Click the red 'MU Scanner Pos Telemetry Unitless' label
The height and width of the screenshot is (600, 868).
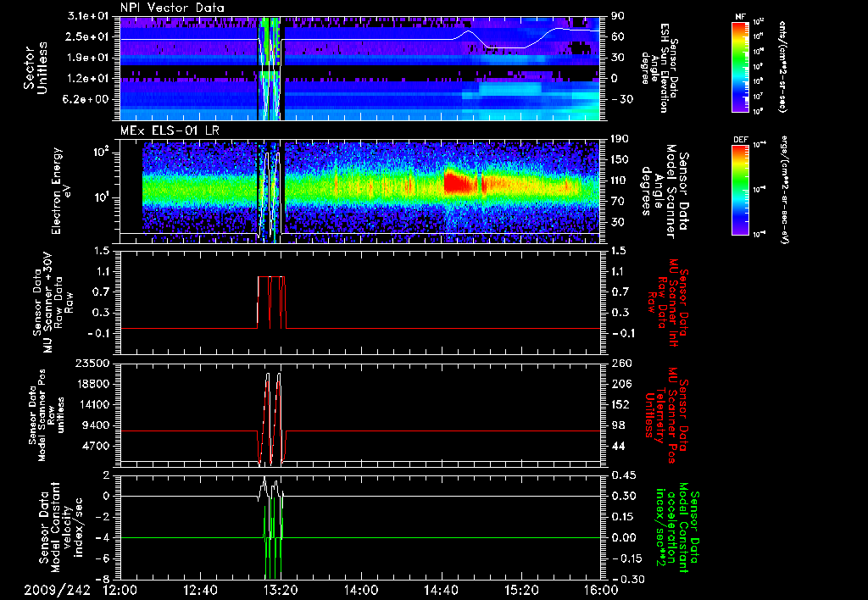click(666, 415)
